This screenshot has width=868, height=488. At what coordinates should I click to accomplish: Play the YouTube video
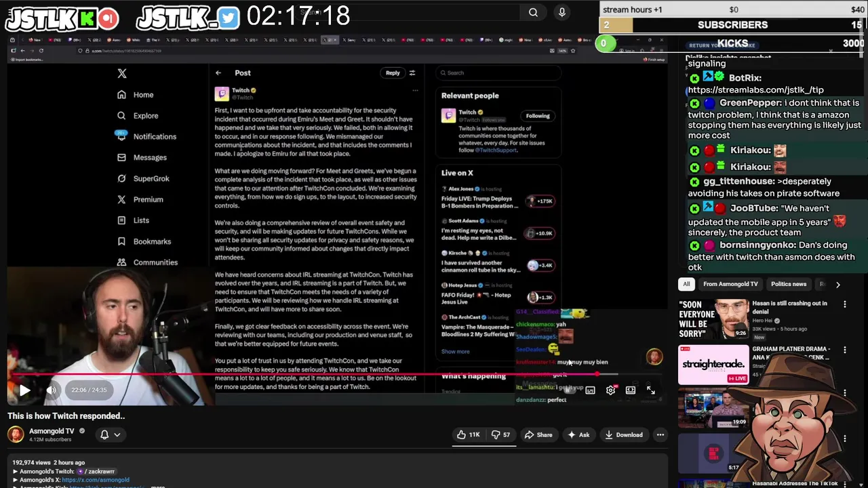click(24, 390)
